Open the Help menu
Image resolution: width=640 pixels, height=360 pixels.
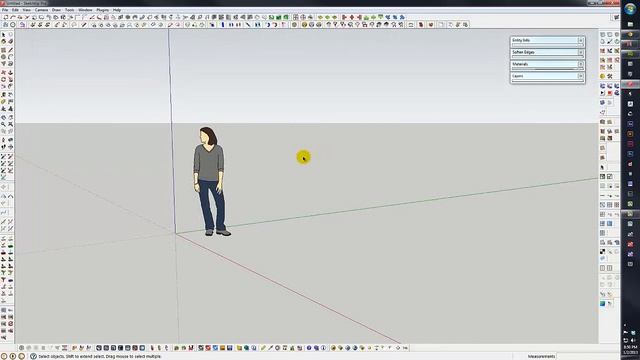[x=117, y=10]
